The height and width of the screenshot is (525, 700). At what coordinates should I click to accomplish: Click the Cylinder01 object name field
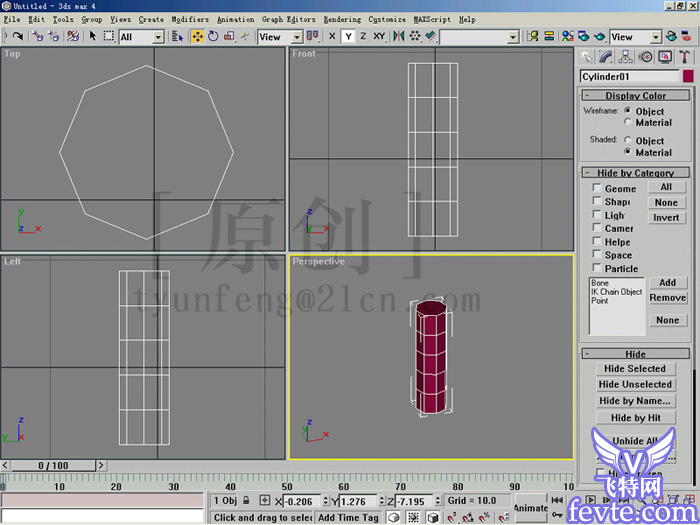[629, 76]
